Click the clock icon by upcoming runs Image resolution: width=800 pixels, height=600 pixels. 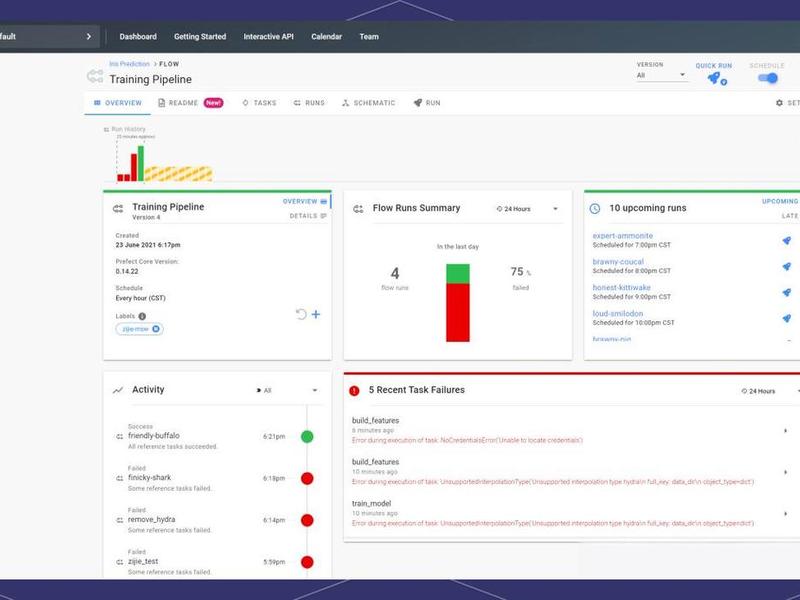[595, 209]
